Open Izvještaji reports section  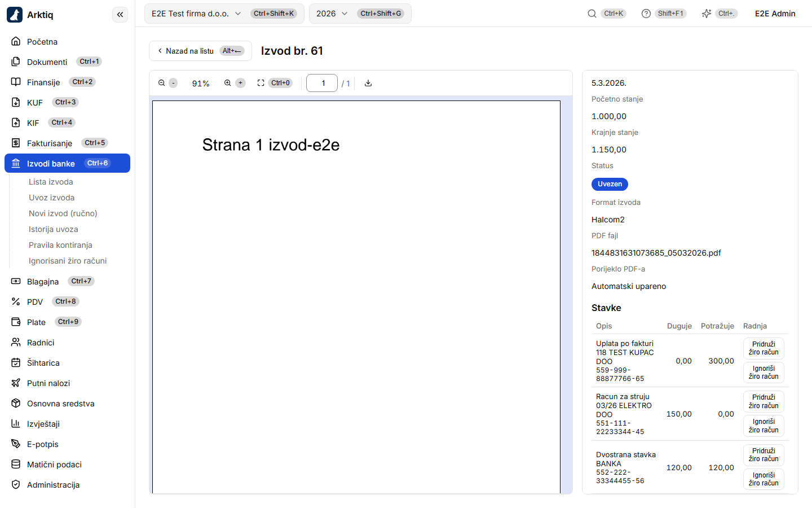point(67,423)
